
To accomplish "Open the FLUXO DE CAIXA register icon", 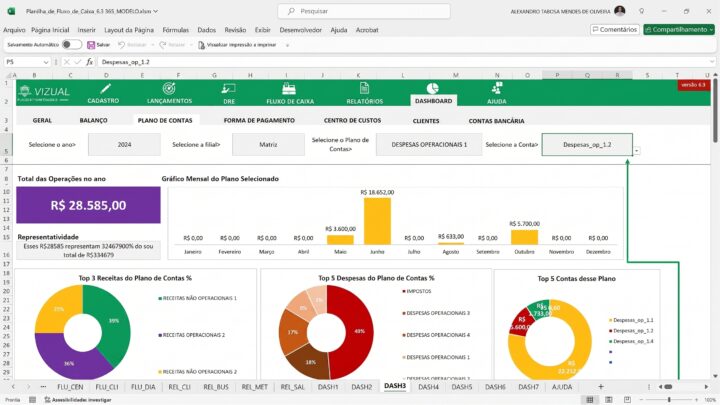I will [289, 89].
